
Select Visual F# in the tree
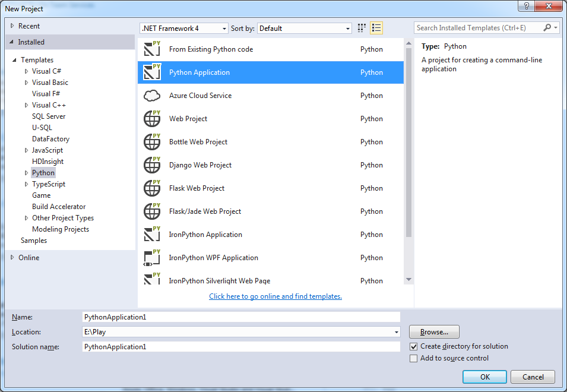point(46,94)
